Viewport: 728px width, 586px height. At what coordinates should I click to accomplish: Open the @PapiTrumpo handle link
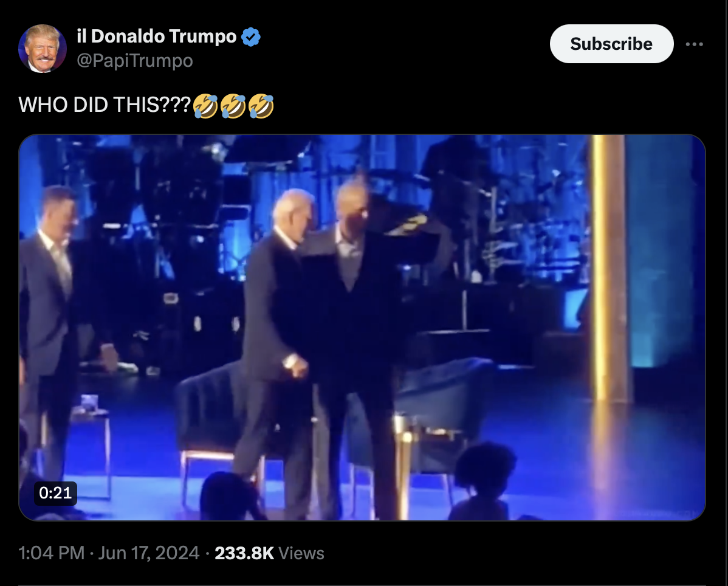point(135,61)
